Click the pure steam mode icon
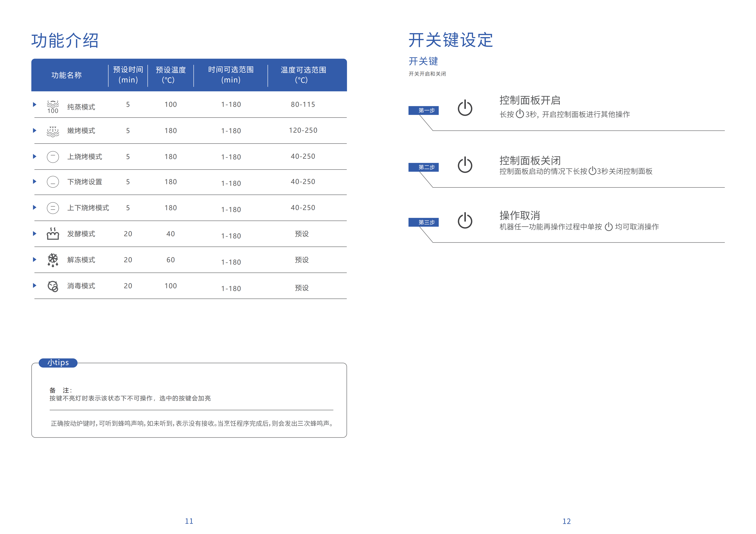The image size is (756, 534). tap(53, 106)
